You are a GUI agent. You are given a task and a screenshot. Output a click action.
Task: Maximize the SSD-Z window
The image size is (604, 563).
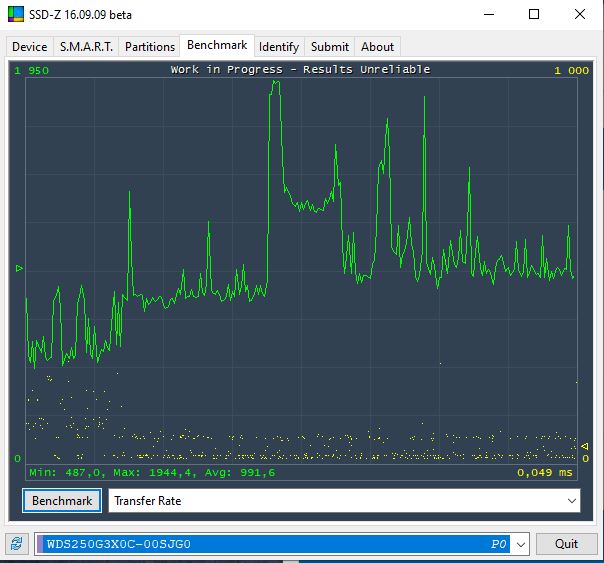click(x=534, y=14)
